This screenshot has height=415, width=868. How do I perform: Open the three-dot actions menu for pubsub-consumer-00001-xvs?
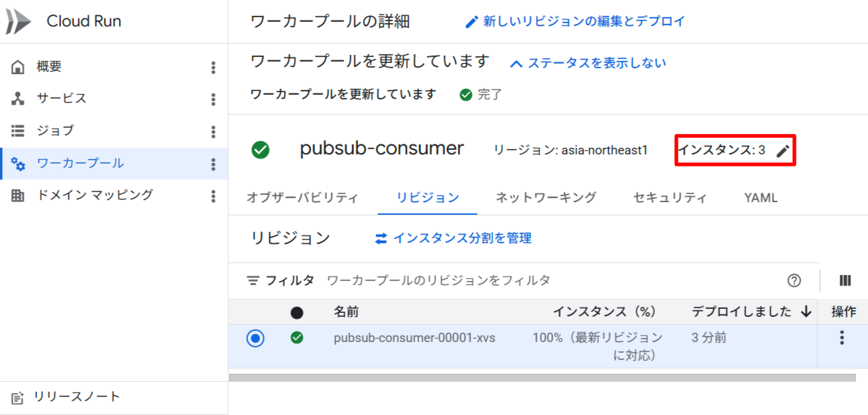click(x=841, y=338)
